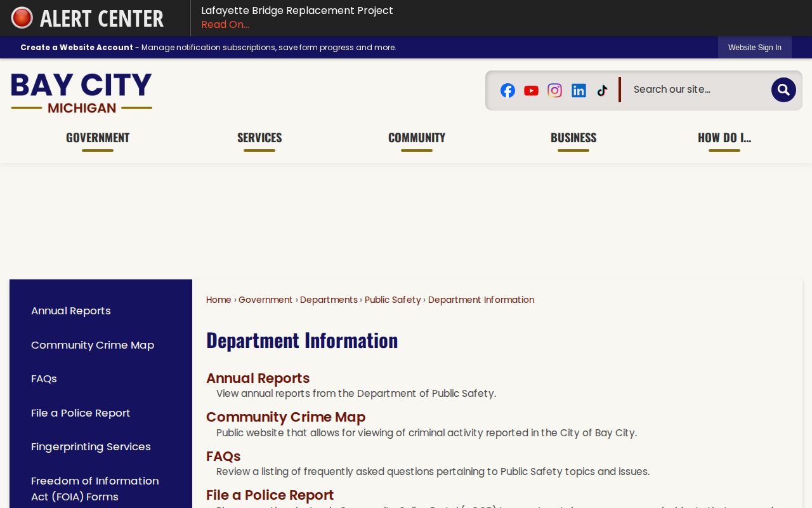Open the LinkedIn page icon
Viewport: 812px width, 508px height.
pos(579,90)
